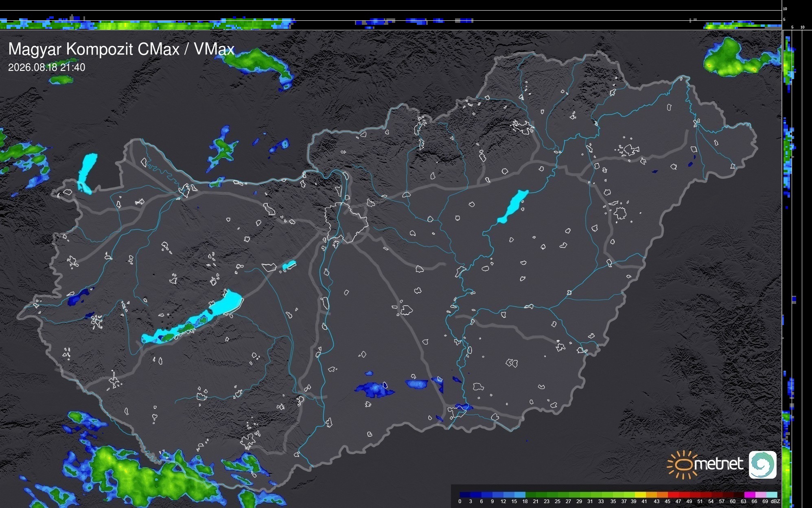Screen dimensions: 812x508
Task: Choose the '15' scale label
Action: coord(514,501)
